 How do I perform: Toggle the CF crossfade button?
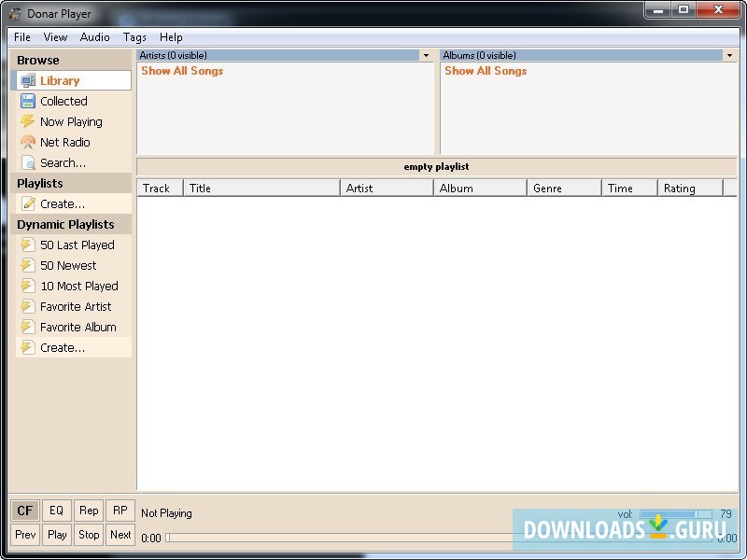click(25, 511)
